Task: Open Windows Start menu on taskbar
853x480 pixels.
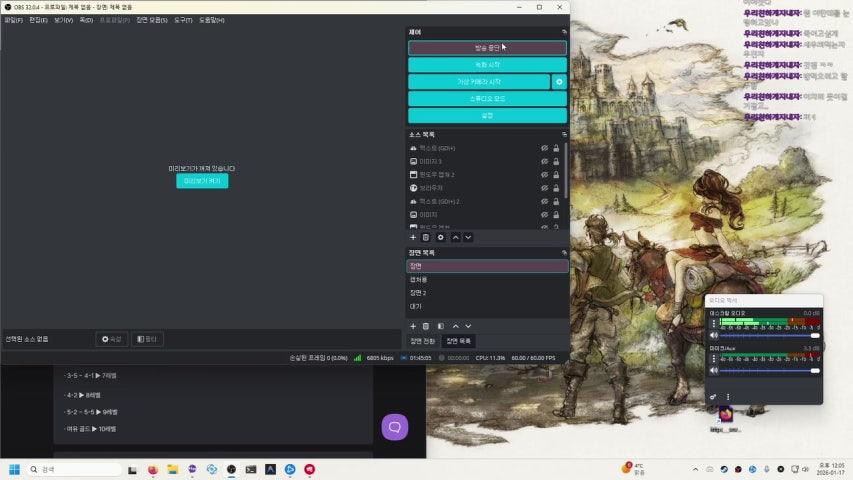Action: click(15, 469)
